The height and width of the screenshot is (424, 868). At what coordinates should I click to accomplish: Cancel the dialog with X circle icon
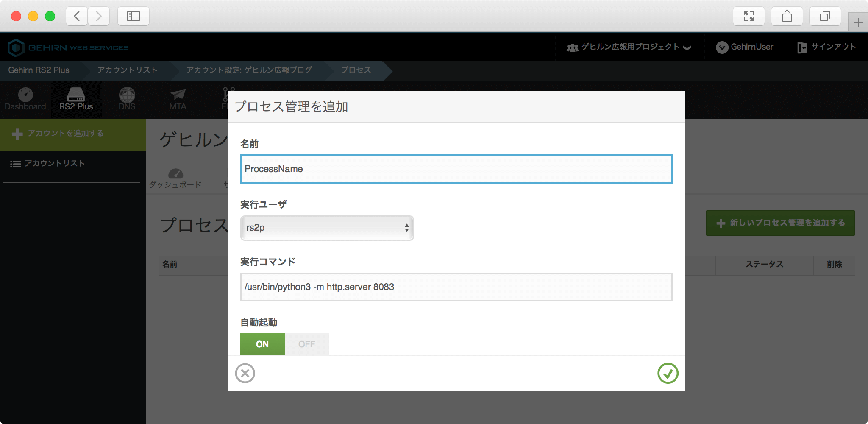[x=245, y=373]
